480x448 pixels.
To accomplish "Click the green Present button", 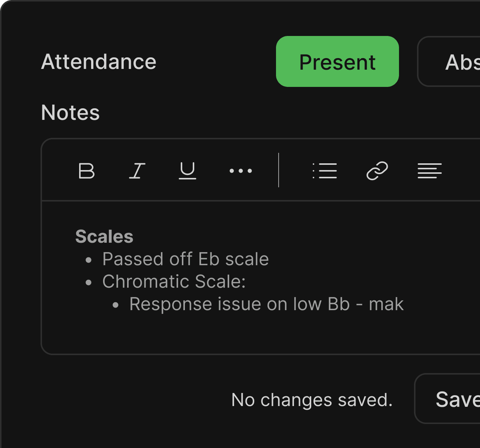I will (337, 62).
